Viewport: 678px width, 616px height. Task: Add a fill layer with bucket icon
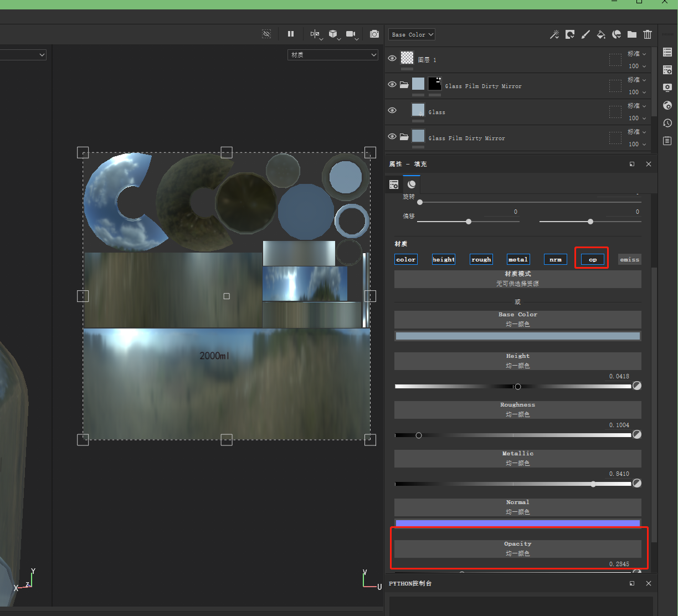tap(601, 35)
